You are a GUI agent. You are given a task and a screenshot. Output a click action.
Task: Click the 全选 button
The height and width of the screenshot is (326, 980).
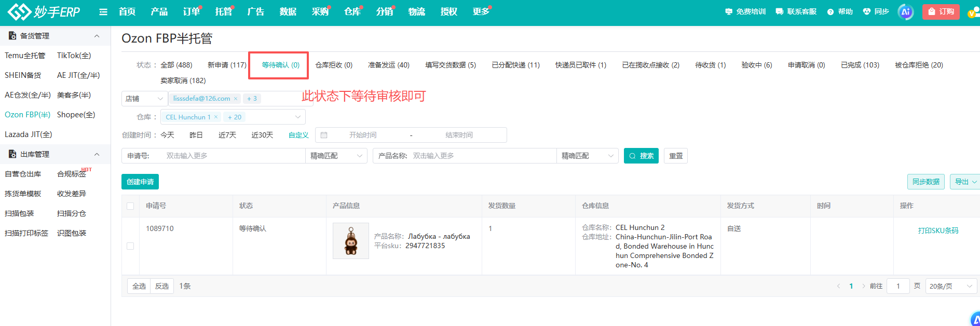tap(139, 286)
